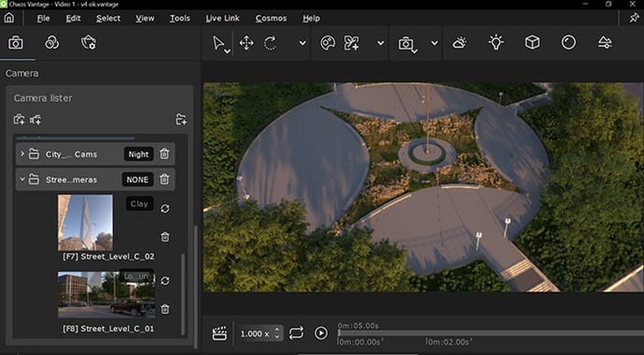This screenshot has height=355, width=644.
Task: Open the animation editor clapperboard icon
Action: click(219, 333)
